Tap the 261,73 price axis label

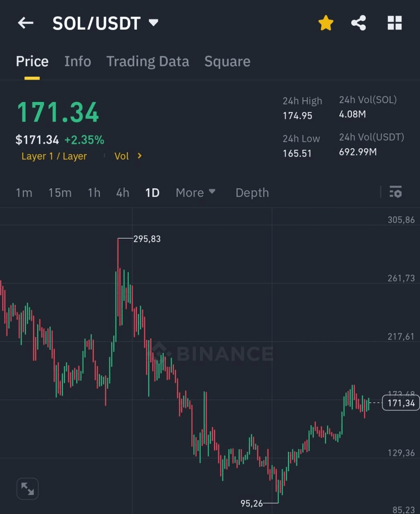click(401, 278)
